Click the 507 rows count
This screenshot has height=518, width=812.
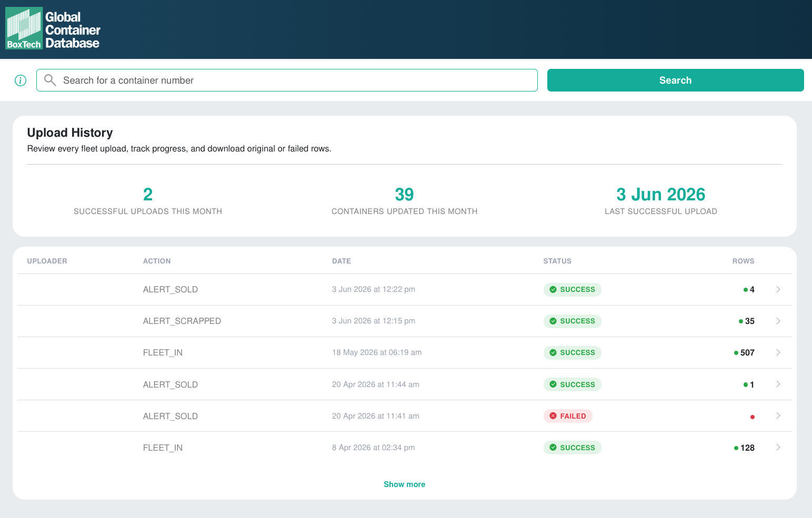click(x=747, y=352)
